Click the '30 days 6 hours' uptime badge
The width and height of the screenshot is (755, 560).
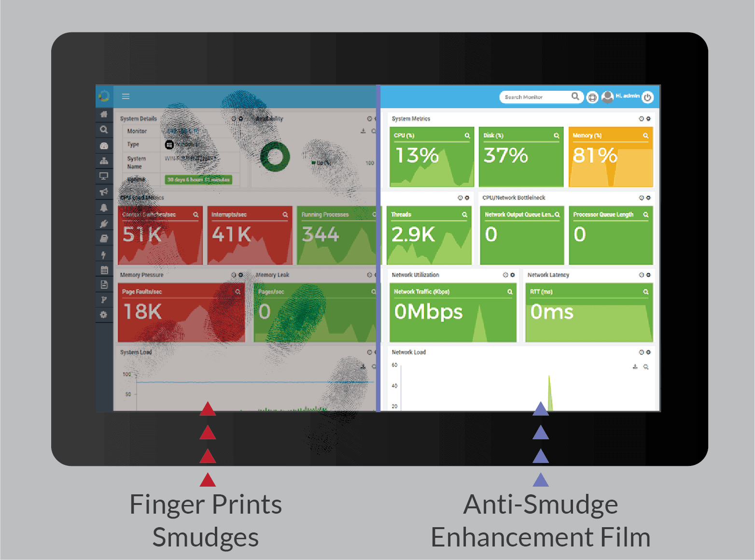click(x=198, y=180)
